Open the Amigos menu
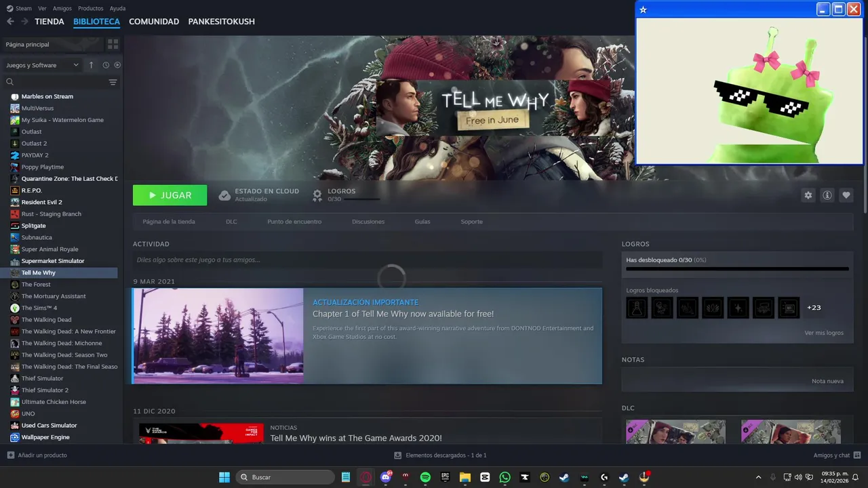Screen dimensions: 868x488 point(62,8)
